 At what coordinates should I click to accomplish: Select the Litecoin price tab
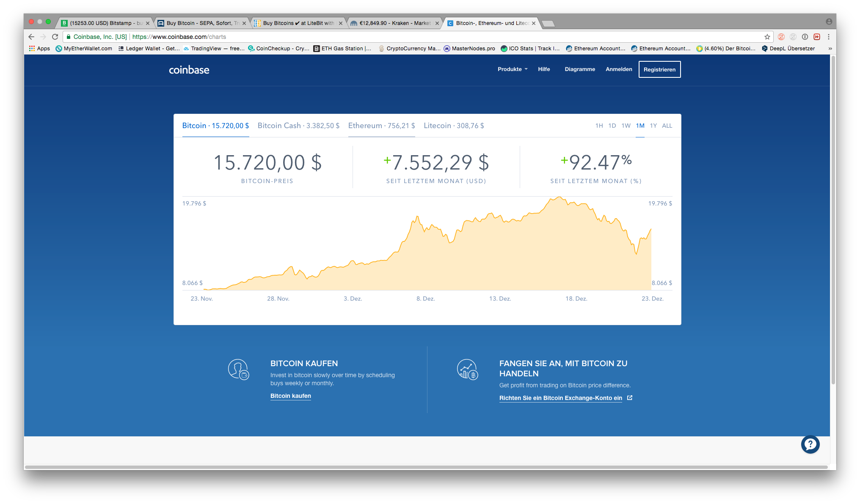click(454, 126)
